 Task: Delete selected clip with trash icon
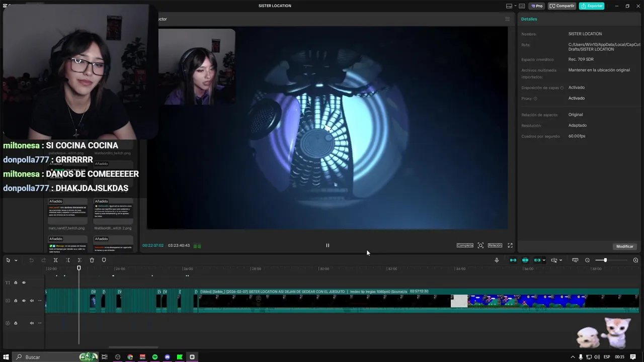click(92, 260)
